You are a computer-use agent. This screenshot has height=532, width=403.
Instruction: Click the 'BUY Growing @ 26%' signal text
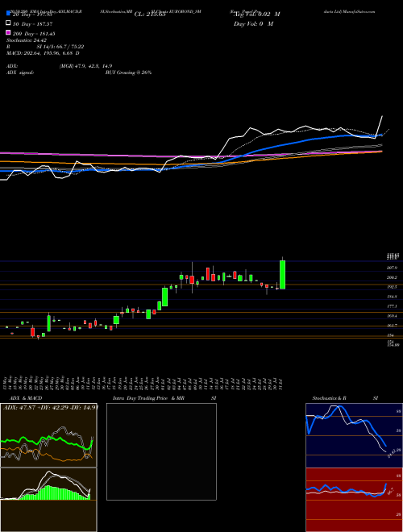point(128,73)
